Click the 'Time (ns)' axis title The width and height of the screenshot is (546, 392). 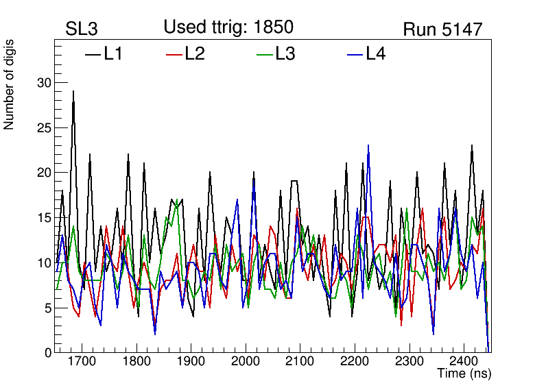click(x=464, y=374)
